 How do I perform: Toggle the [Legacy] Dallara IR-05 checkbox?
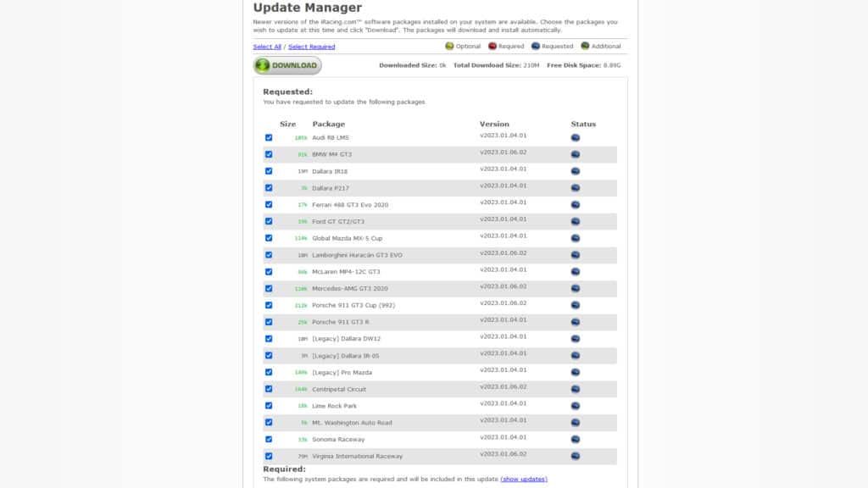point(269,356)
